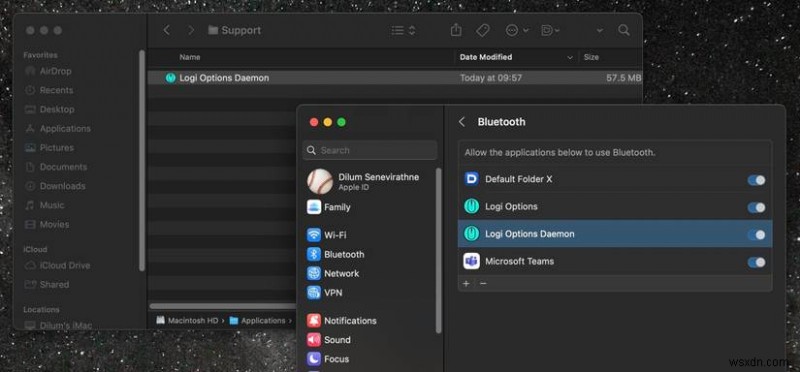Sort Finder files by the Size column

click(591, 57)
